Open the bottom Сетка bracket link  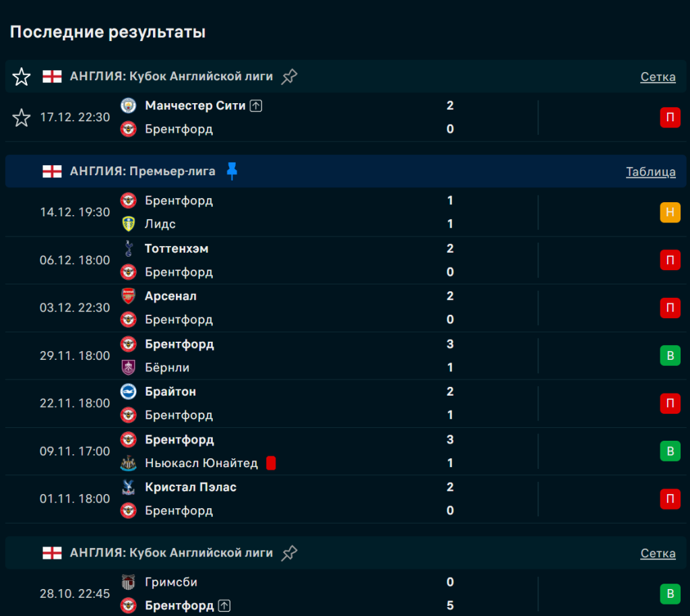658,553
